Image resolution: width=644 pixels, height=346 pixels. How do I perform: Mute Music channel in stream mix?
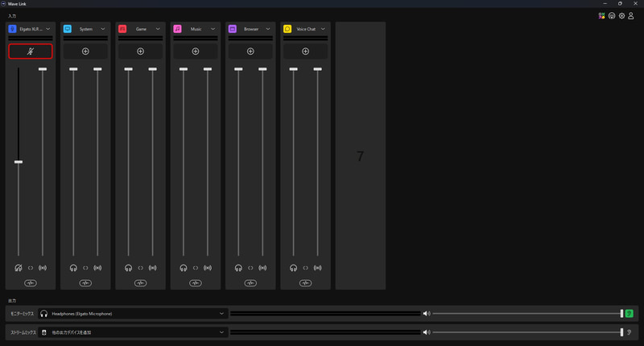point(208,268)
